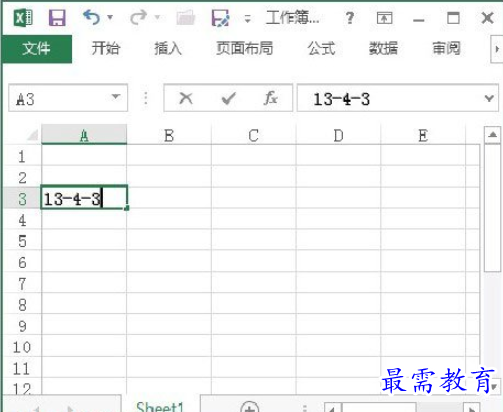Viewport: 503px width, 412px height.
Task: Select column E header
Action: pyautogui.click(x=423, y=135)
